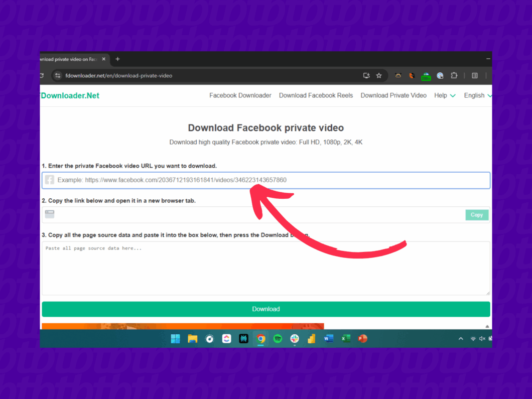Image resolution: width=532 pixels, height=399 pixels.
Task: Click the green Download button
Action: click(x=266, y=309)
